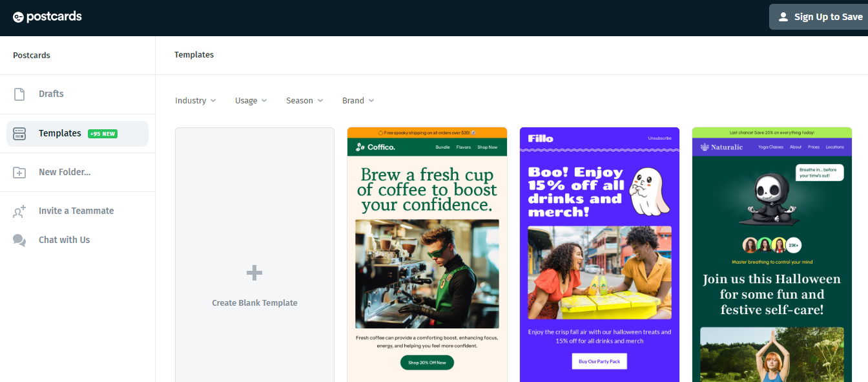Image resolution: width=868 pixels, height=382 pixels.
Task: Open the Season filter dropdown
Action: point(304,100)
